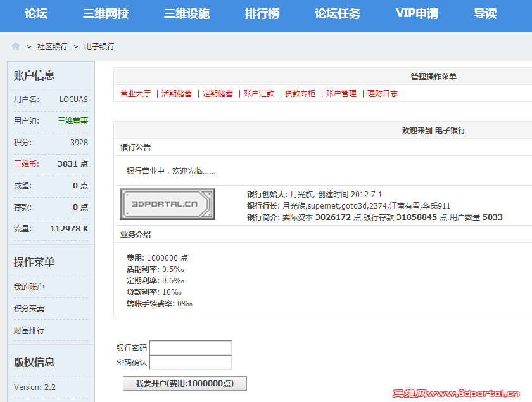The image size is (532, 402).
Task: Click 电子银行 in the breadcrumb
Action: 99,46
